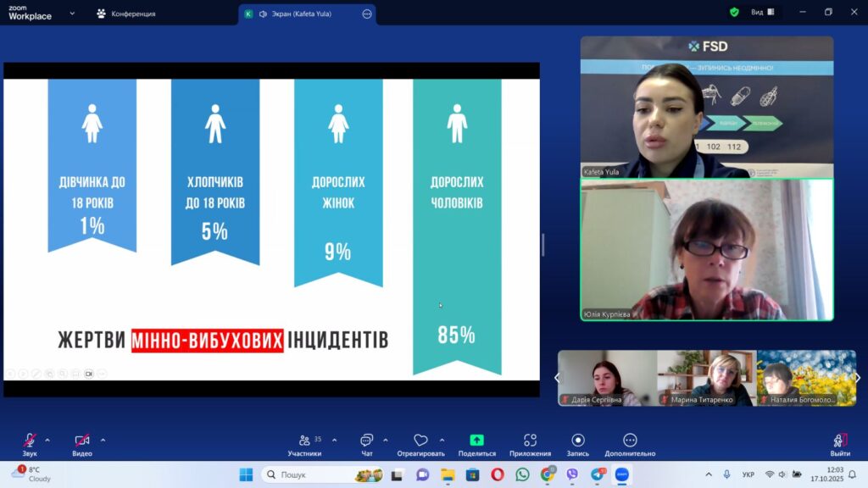Leave the meeting with Выйти button
The height and width of the screenshot is (488, 868).
840,444
